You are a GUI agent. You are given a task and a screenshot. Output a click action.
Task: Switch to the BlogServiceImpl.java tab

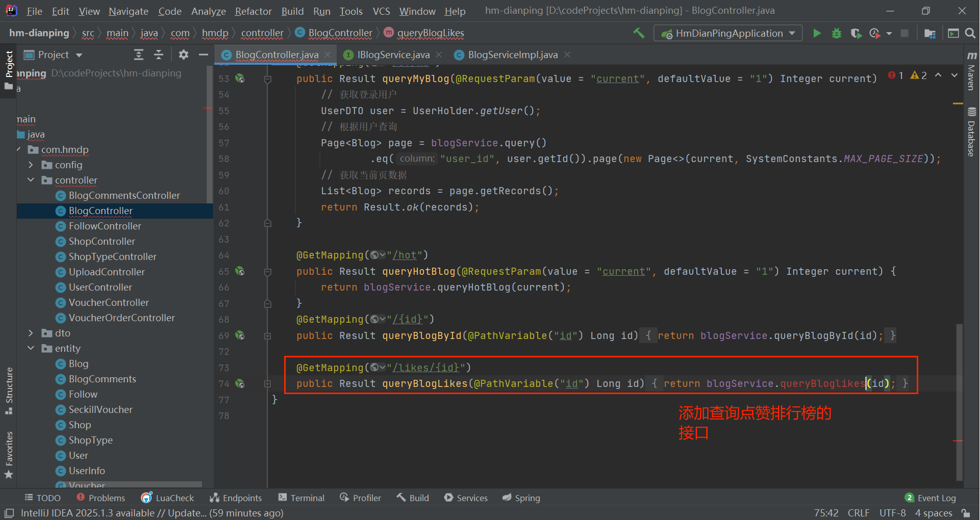point(513,55)
